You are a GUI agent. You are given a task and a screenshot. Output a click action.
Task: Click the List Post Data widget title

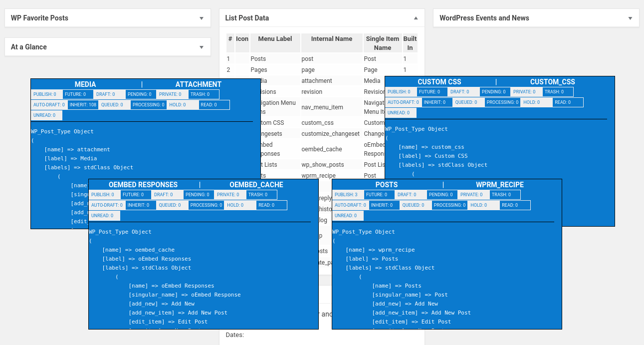pyautogui.click(x=247, y=18)
